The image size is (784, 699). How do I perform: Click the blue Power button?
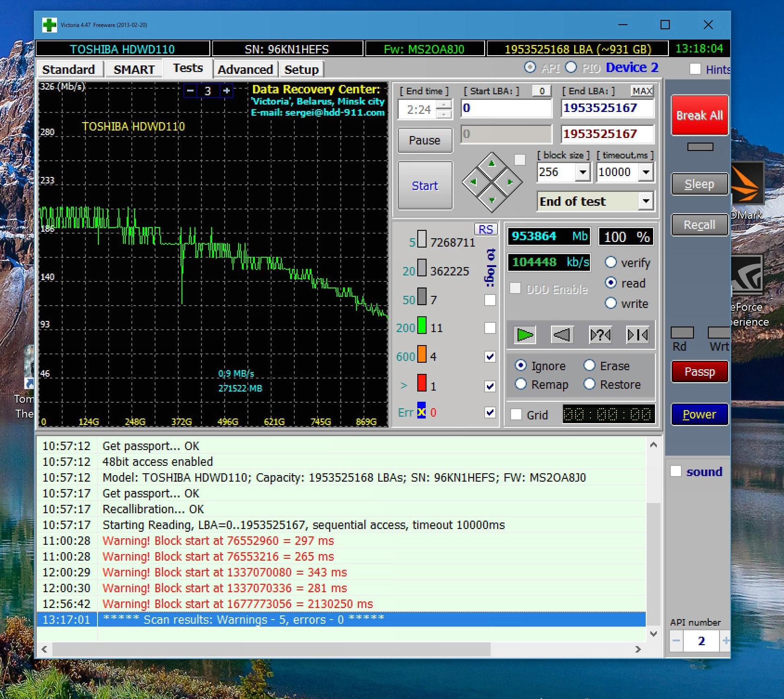tap(700, 414)
